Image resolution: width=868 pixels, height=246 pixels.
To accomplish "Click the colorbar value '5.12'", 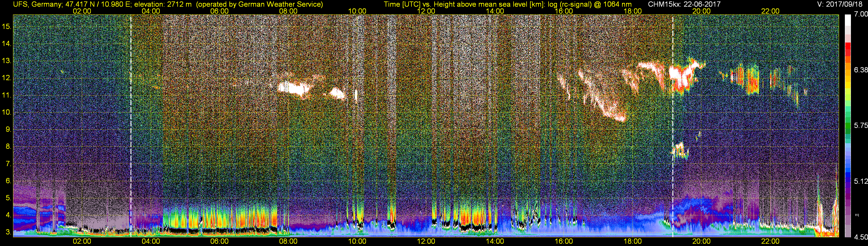I will tap(860, 181).
